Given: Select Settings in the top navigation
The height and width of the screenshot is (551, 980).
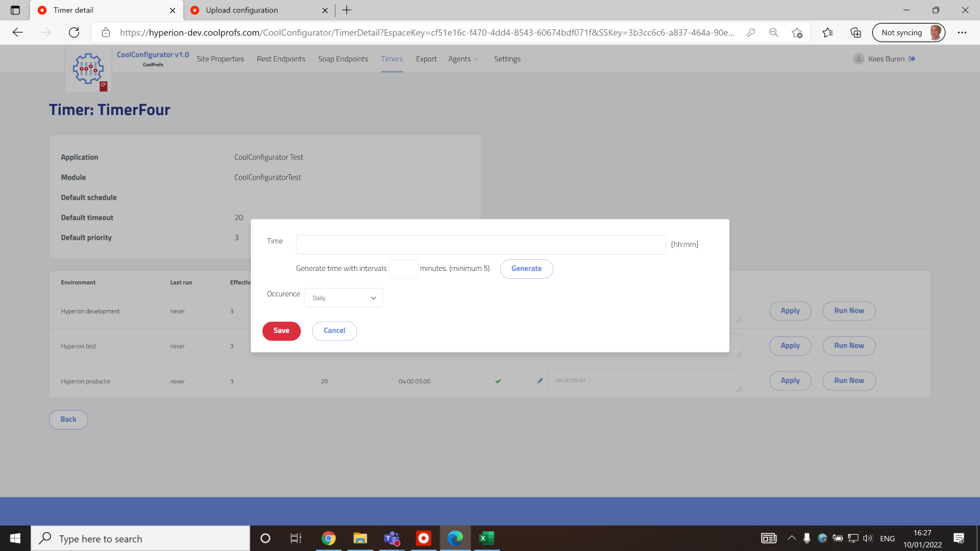Looking at the screenshot, I should pyautogui.click(x=507, y=59).
